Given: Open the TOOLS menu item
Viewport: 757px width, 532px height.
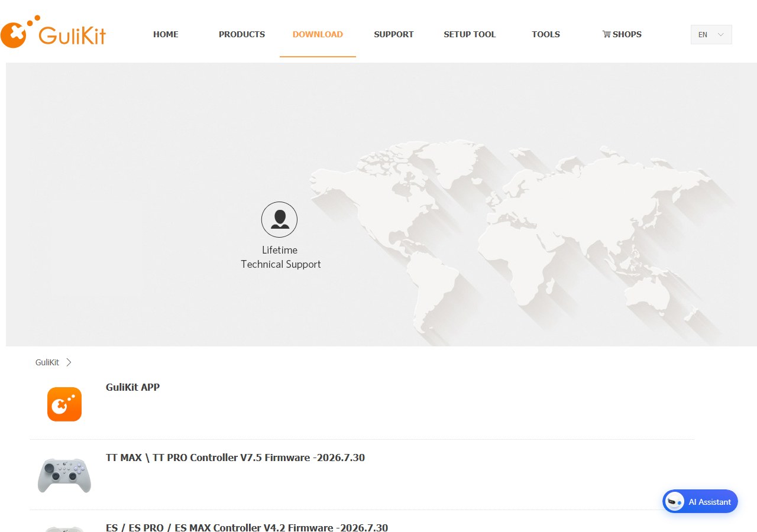Looking at the screenshot, I should pos(546,34).
